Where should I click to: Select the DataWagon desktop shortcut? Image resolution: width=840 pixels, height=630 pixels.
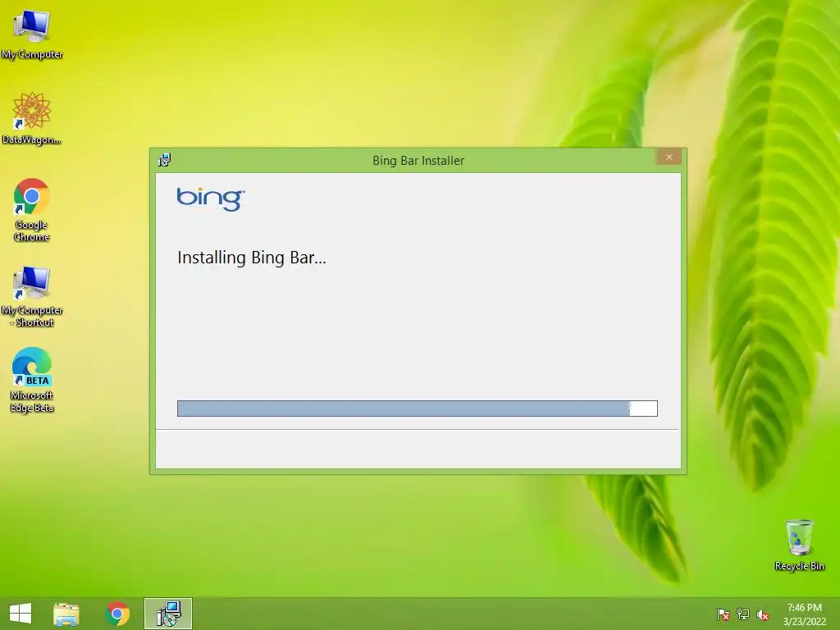32,118
